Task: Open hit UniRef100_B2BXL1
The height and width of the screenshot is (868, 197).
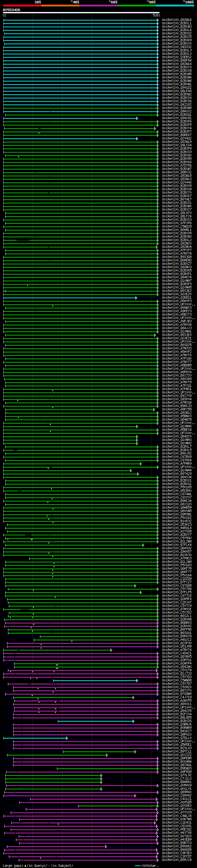Action: click(177, 23)
